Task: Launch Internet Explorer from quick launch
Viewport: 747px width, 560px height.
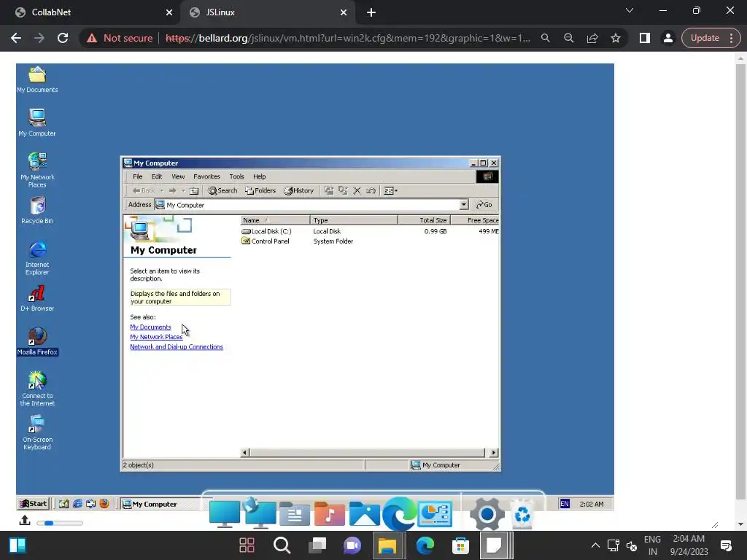Action: [x=77, y=504]
